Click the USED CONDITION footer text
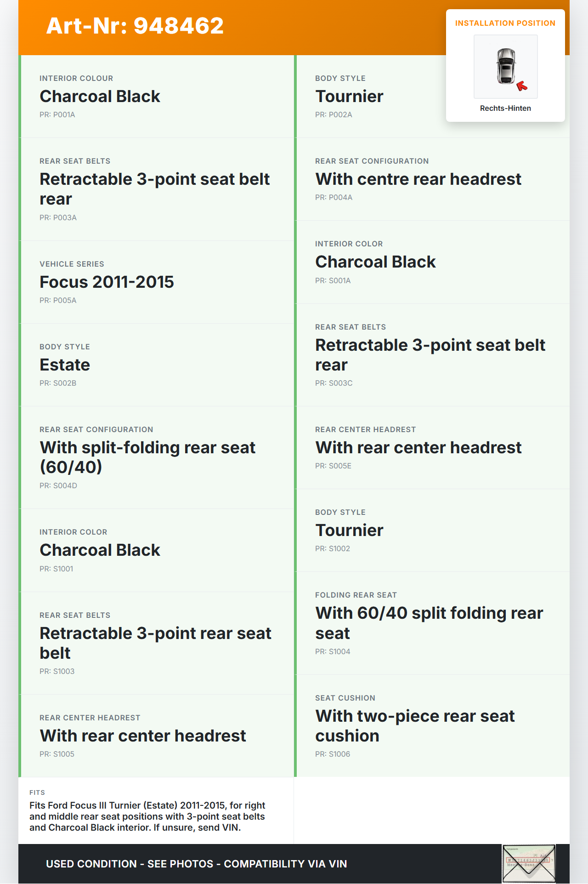This screenshot has width=588, height=884. tap(196, 864)
